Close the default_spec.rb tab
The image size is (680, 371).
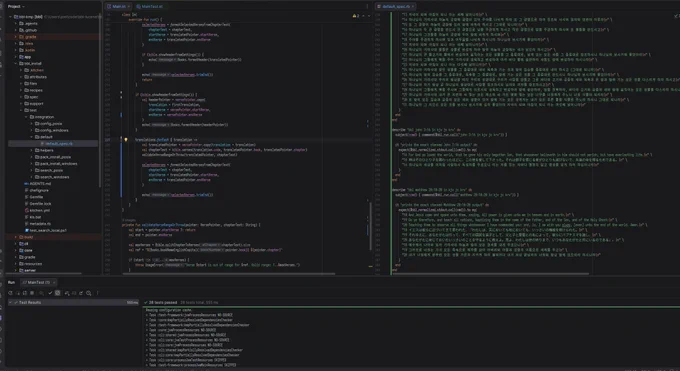tap(413, 7)
